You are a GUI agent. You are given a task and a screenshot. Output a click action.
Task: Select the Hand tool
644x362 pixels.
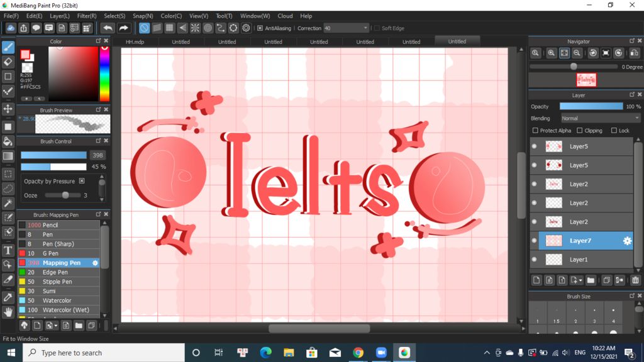coord(8,312)
